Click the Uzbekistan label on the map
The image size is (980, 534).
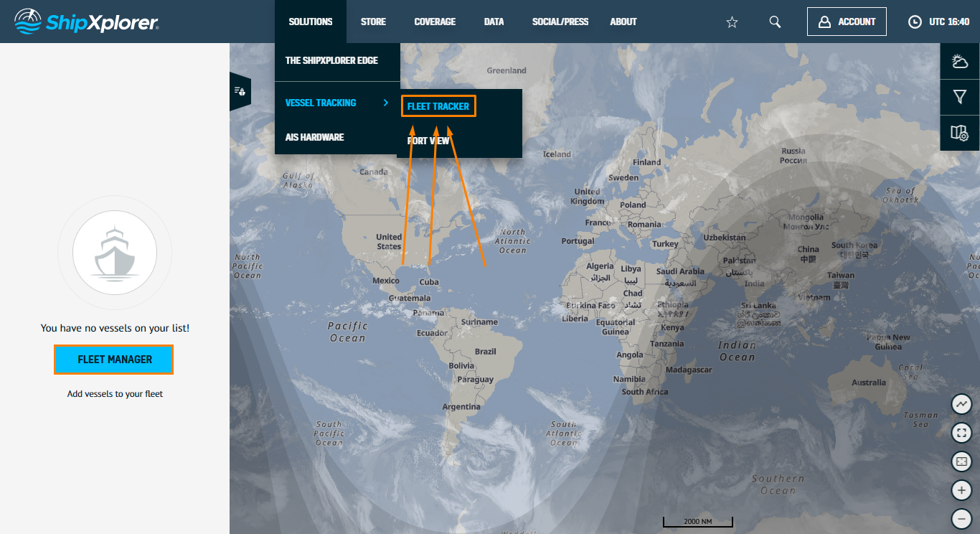point(725,238)
